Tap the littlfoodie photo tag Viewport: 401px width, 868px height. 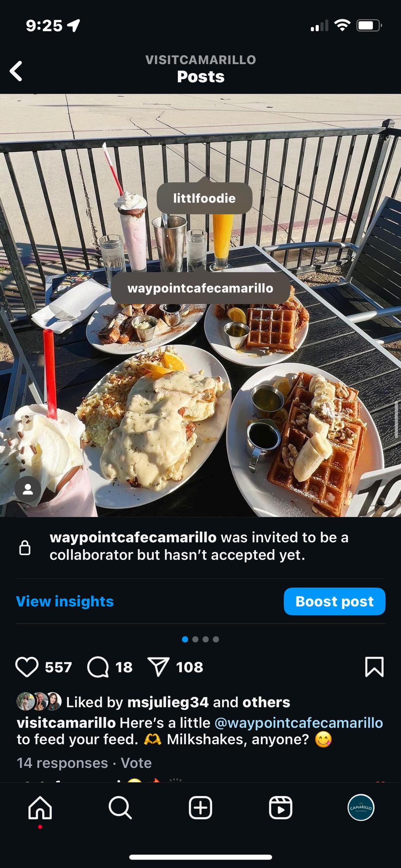pos(204,198)
